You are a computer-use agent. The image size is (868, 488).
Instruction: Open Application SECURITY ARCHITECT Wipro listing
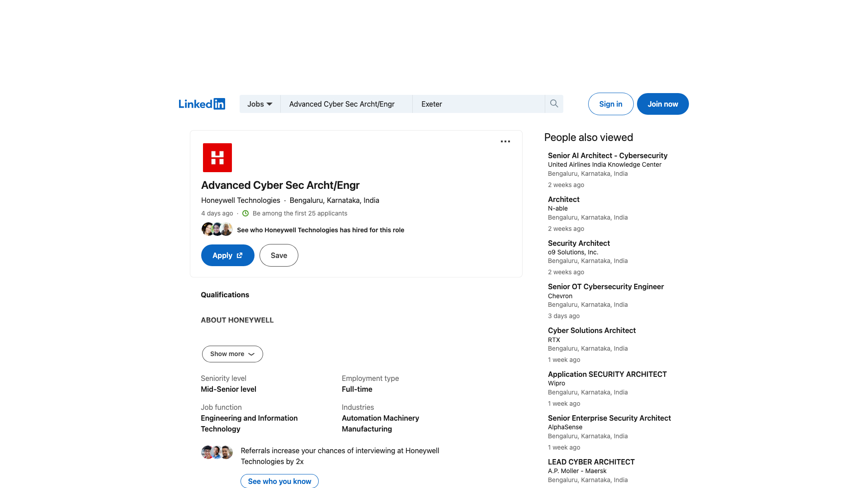pyautogui.click(x=607, y=374)
